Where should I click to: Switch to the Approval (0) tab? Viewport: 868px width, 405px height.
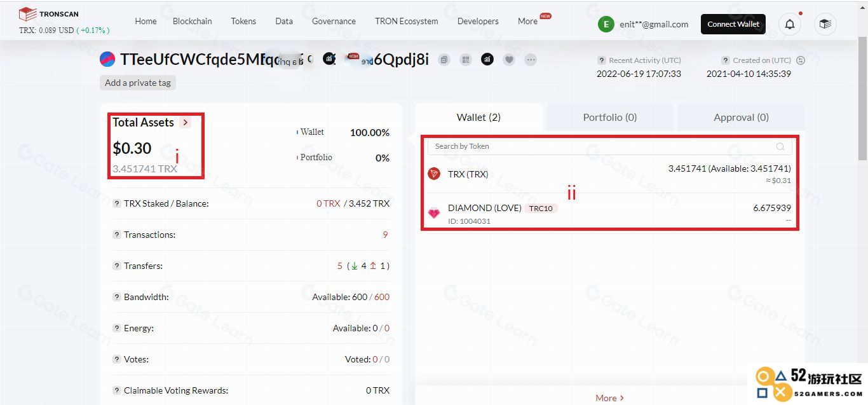pyautogui.click(x=741, y=117)
